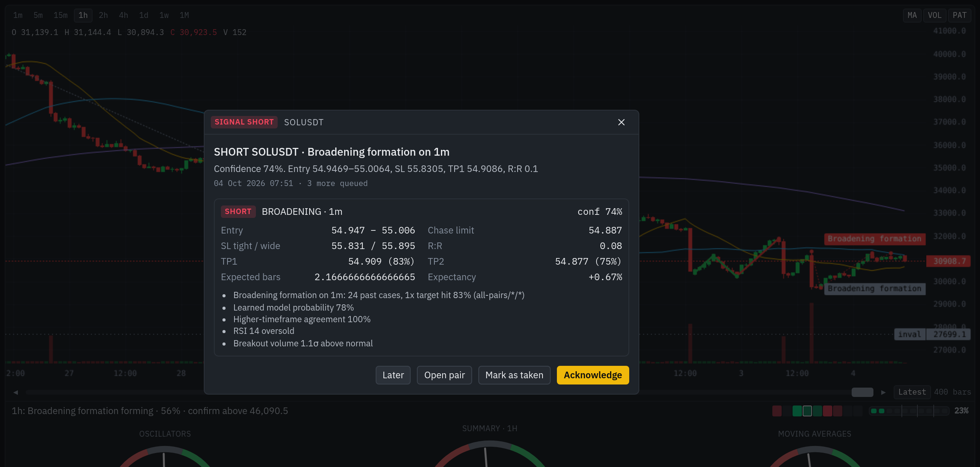Click the chart scrollbar thumb
Screen dimensions: 980x467
click(862, 392)
